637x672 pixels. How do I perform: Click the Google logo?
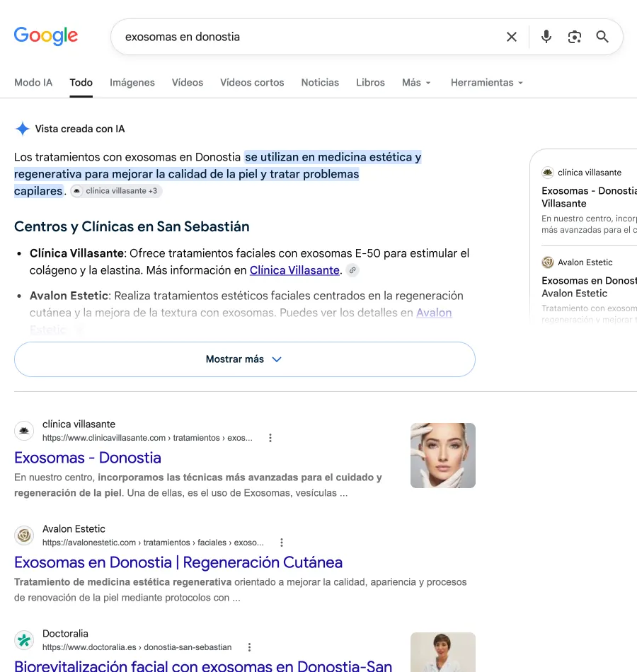[x=46, y=36]
